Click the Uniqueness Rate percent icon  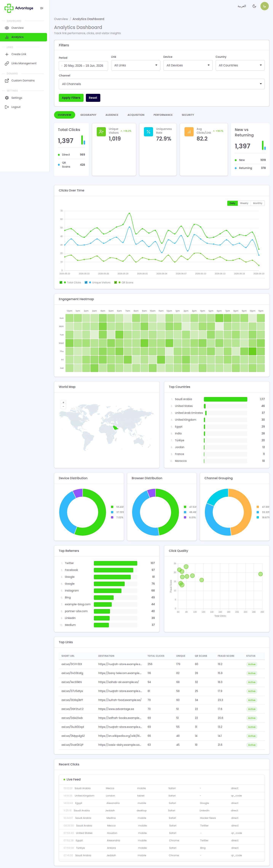(x=148, y=132)
